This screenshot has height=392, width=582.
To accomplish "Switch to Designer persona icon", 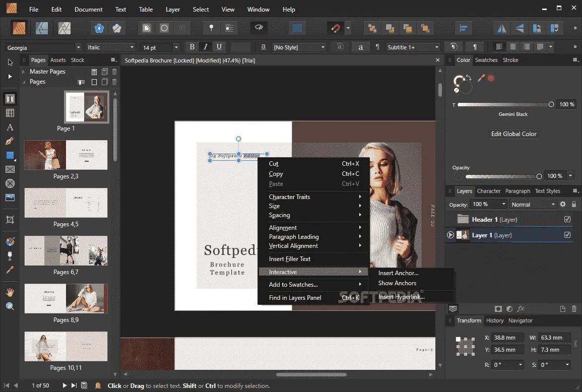I will tap(41, 28).
